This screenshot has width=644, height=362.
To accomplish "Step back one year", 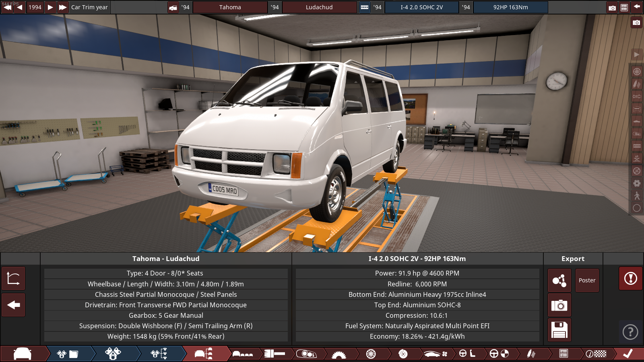I will (20, 7).
